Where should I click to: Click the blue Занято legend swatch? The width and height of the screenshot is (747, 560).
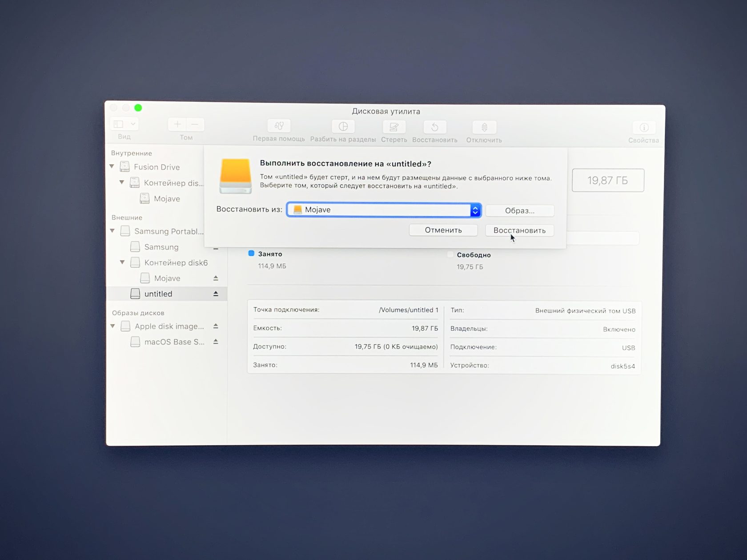click(x=251, y=253)
